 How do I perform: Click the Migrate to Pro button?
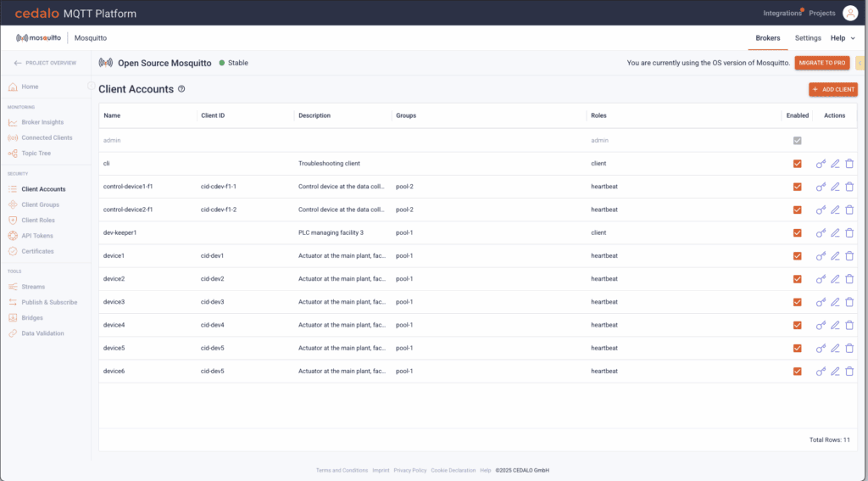[822, 63]
